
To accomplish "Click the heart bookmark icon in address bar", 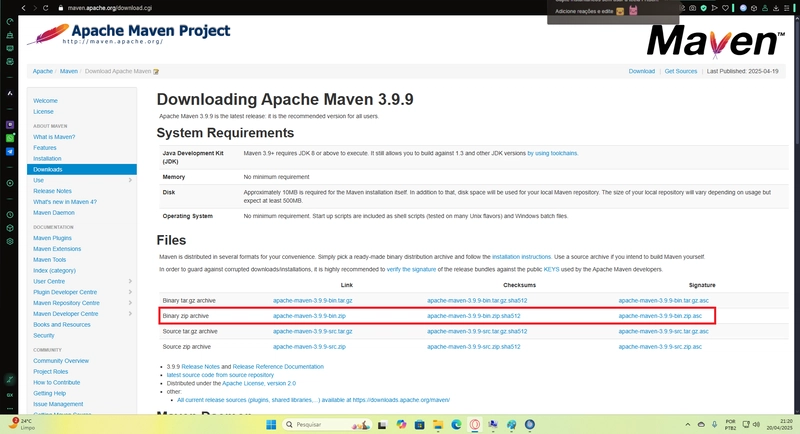I will coord(725,8).
